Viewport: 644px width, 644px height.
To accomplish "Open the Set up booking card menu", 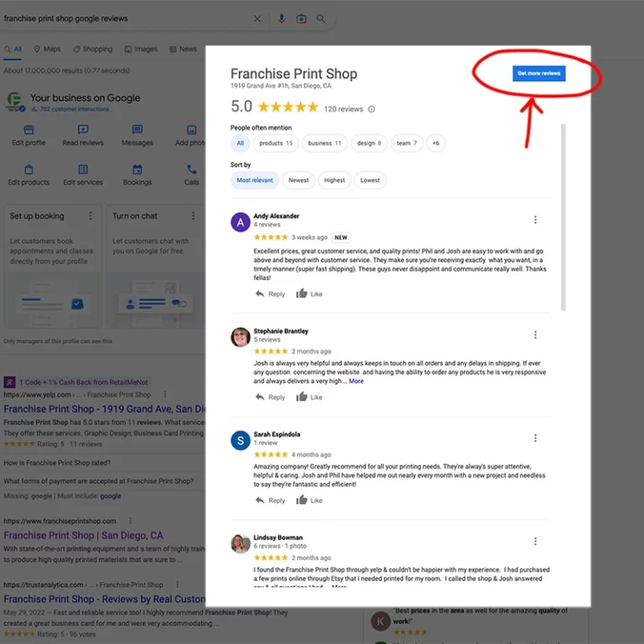I will [x=91, y=216].
